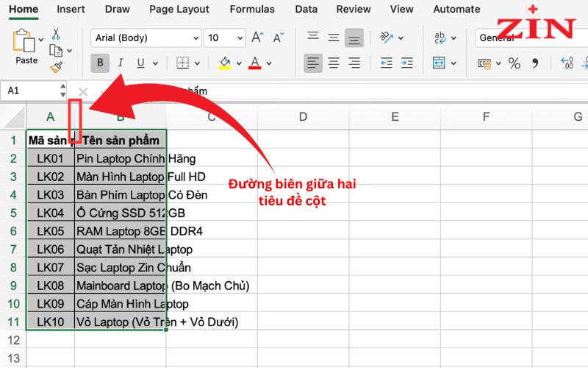Select cell Ổ Cứng SSD 512GB

click(120, 213)
